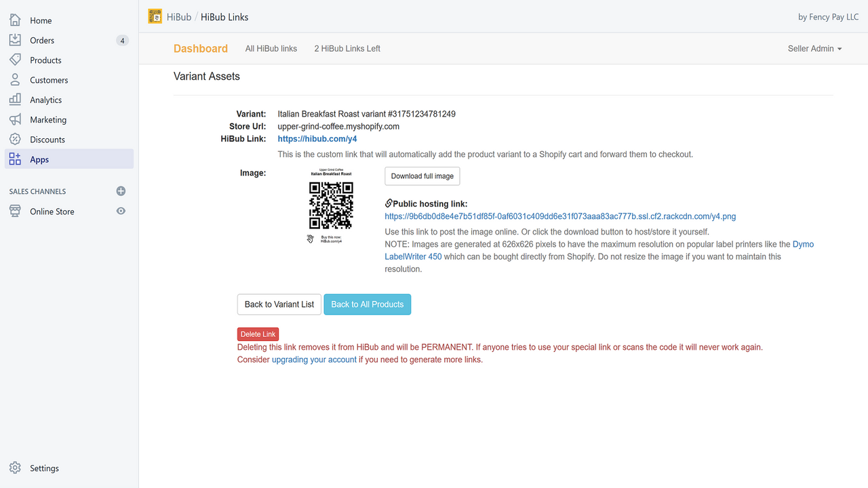Click the Marketing megaphone icon
This screenshot has height=488, width=868.
click(x=15, y=119)
